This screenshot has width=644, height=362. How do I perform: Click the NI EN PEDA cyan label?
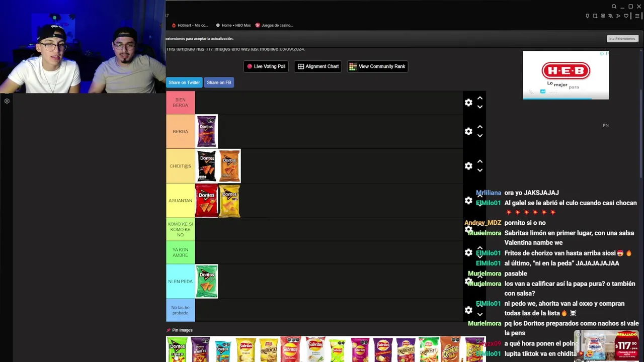point(180,282)
